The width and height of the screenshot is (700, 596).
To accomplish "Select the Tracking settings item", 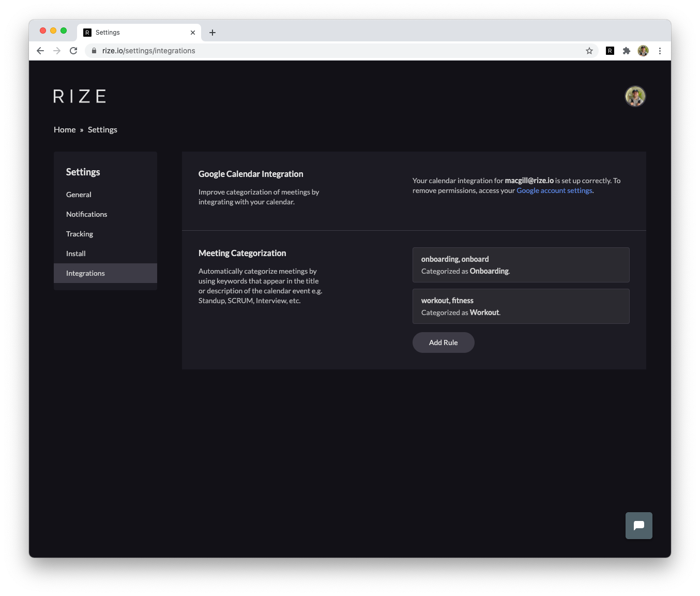I will [x=80, y=234].
